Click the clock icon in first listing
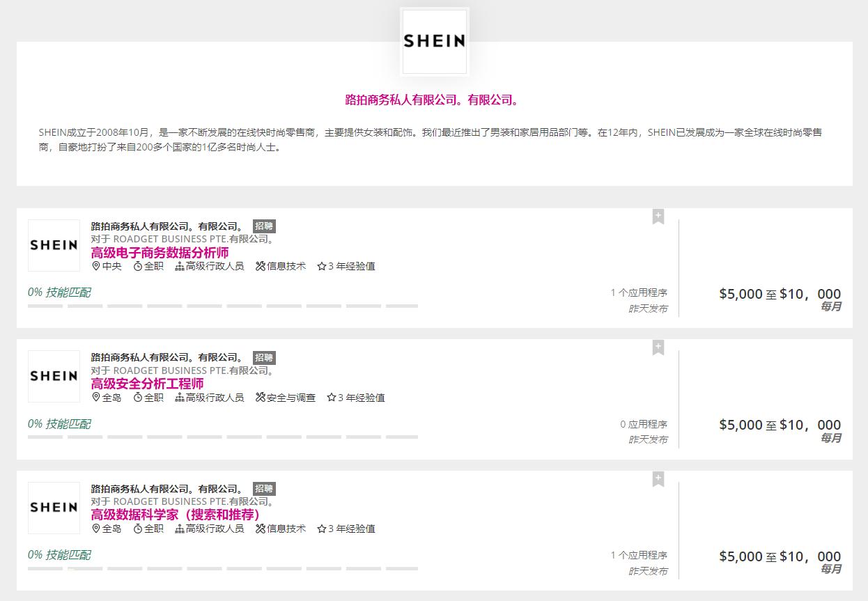The width and height of the screenshot is (868, 601). pos(138,266)
